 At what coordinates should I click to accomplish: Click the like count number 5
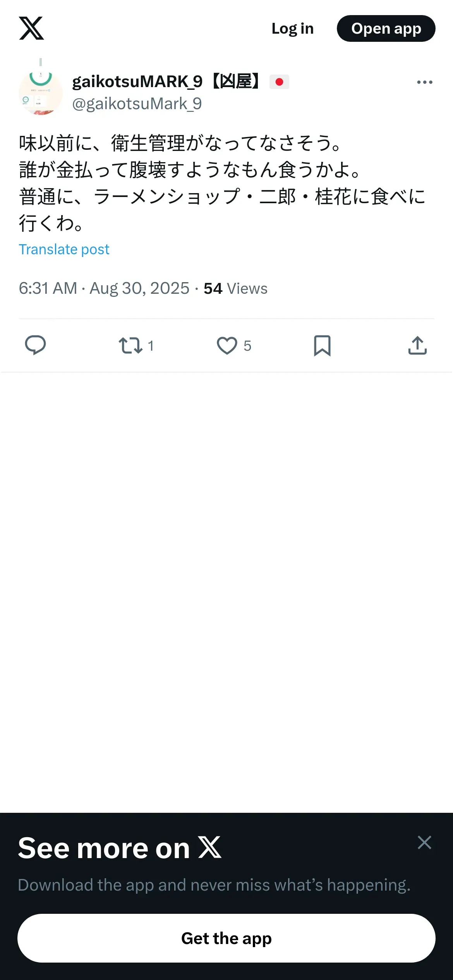click(247, 346)
